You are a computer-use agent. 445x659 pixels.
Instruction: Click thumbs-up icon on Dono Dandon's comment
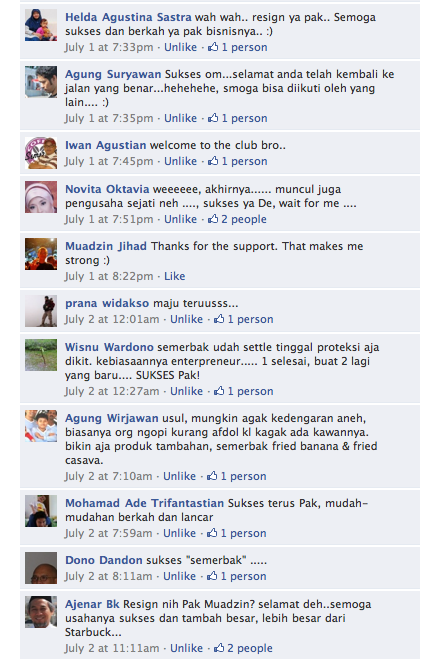(x=212, y=575)
